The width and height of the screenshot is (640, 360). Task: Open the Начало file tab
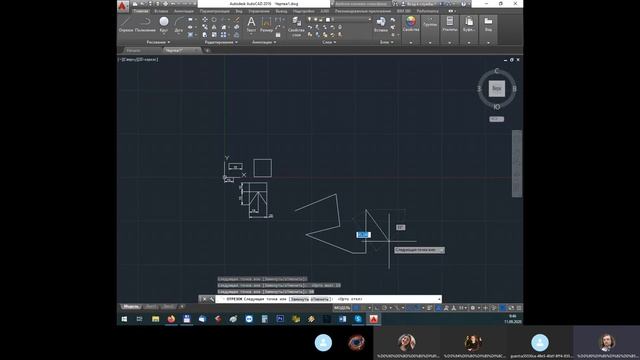click(133, 50)
